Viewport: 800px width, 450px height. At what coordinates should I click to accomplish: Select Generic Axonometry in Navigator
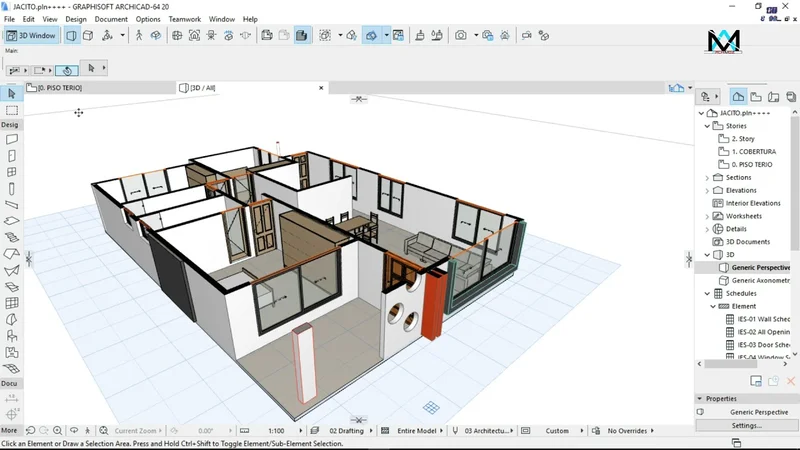[x=760, y=281]
